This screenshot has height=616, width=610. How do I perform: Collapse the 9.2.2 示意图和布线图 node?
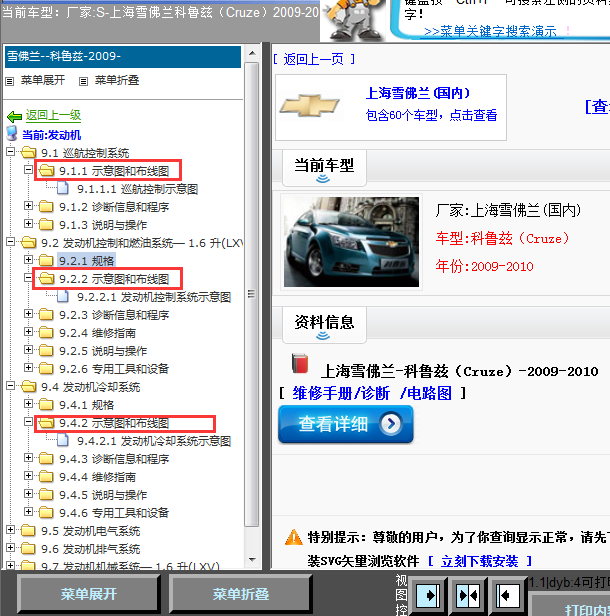(x=28, y=278)
